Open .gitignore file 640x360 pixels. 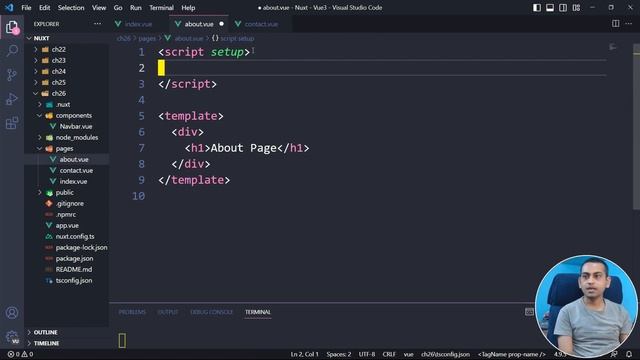click(x=70, y=203)
